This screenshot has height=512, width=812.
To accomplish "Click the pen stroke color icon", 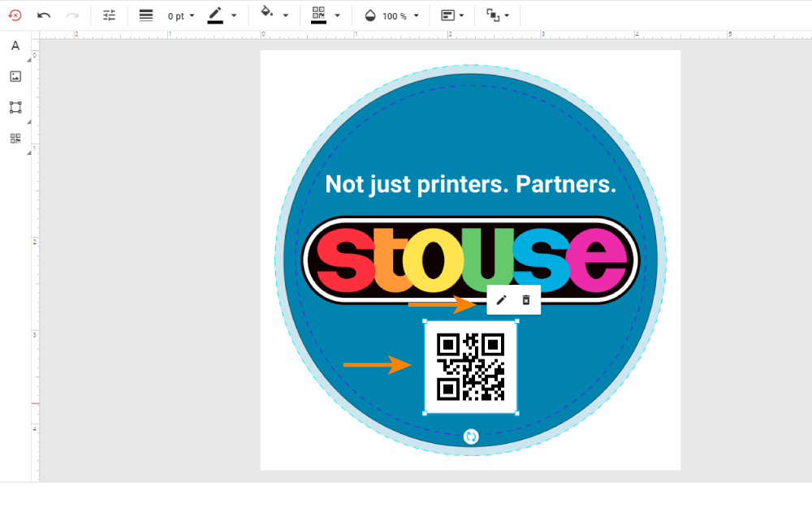I will click(215, 15).
